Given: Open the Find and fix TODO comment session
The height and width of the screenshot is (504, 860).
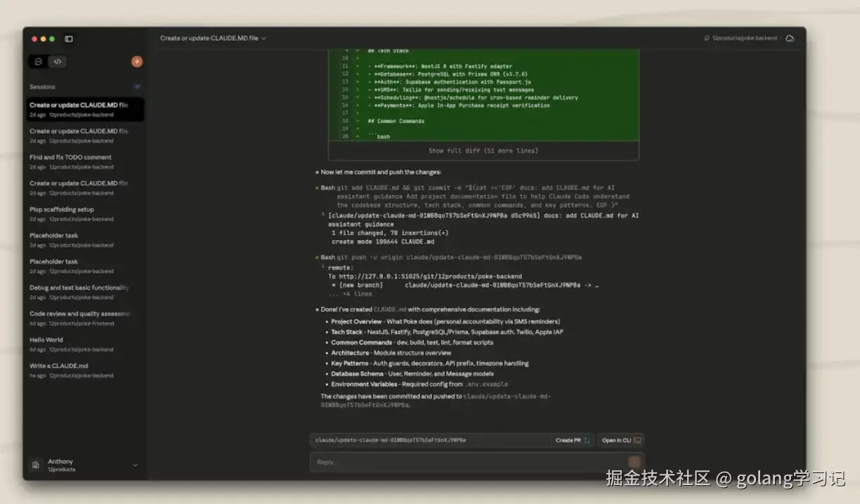Looking at the screenshot, I should pos(86,161).
